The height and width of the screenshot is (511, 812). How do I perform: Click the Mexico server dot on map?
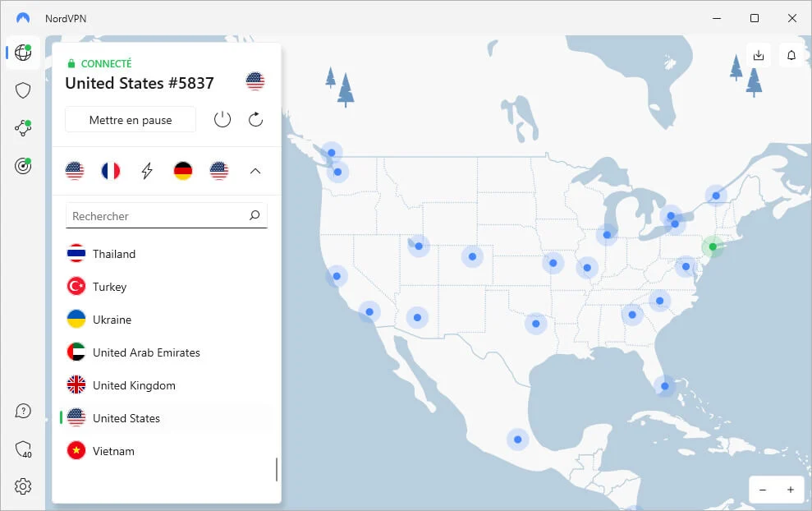(518, 440)
